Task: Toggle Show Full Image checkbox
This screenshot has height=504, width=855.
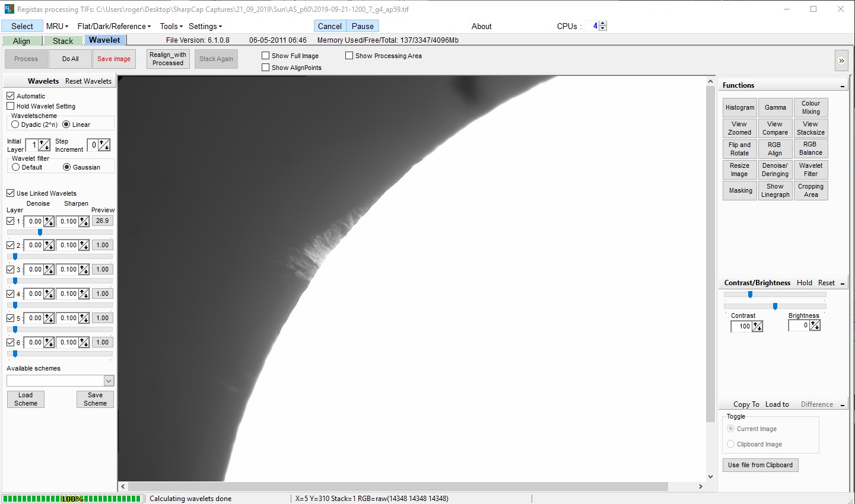Action: (266, 55)
